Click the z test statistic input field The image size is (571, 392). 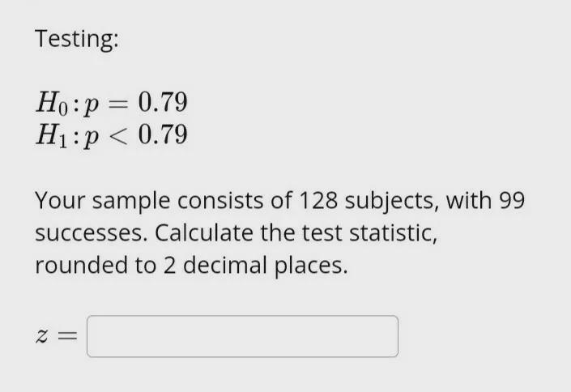(x=242, y=336)
